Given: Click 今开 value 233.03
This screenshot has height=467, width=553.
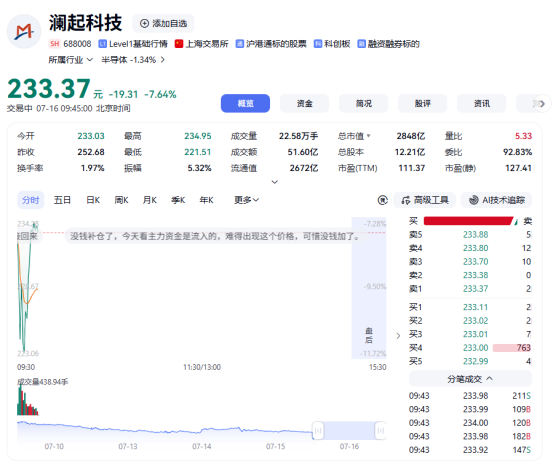Looking at the screenshot, I should point(91,136).
